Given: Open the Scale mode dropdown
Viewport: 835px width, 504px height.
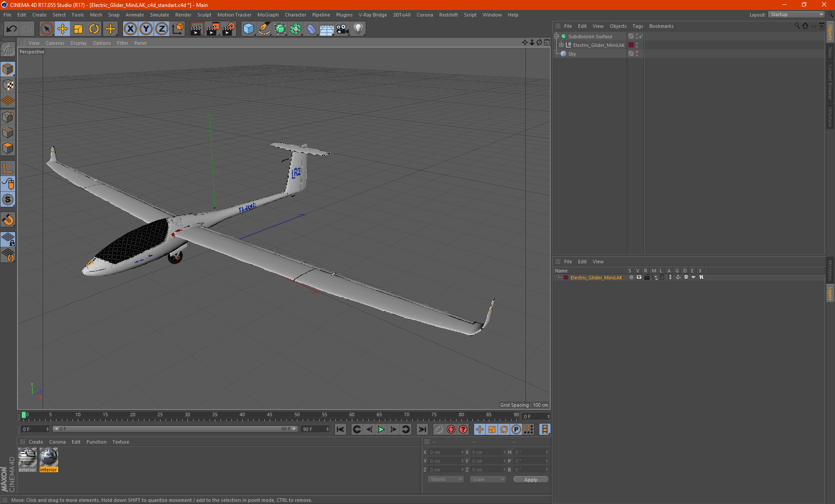Looking at the screenshot, I should pyautogui.click(x=488, y=479).
